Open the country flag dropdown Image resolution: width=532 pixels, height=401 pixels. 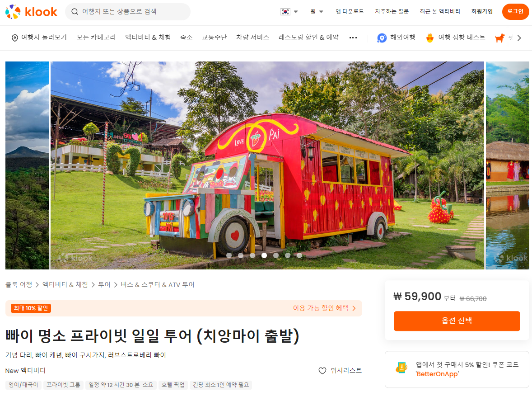[289, 12]
